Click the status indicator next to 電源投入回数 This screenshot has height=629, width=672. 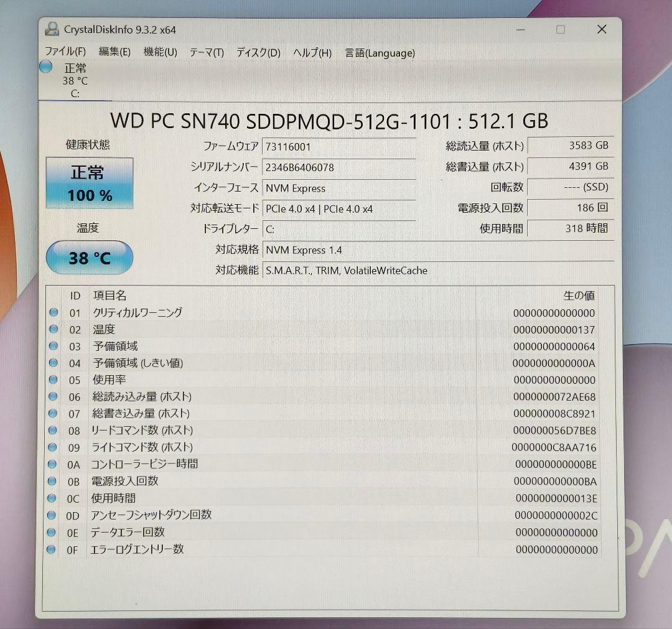click(53, 482)
